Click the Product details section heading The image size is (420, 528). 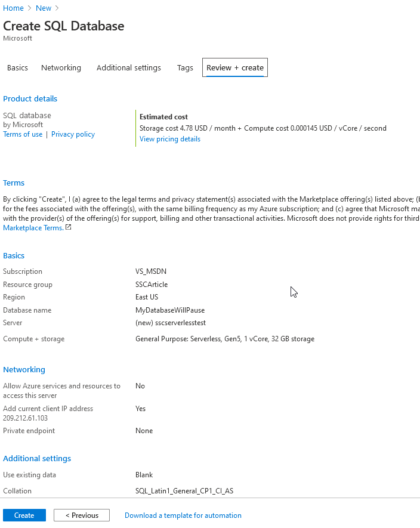pyautogui.click(x=30, y=99)
